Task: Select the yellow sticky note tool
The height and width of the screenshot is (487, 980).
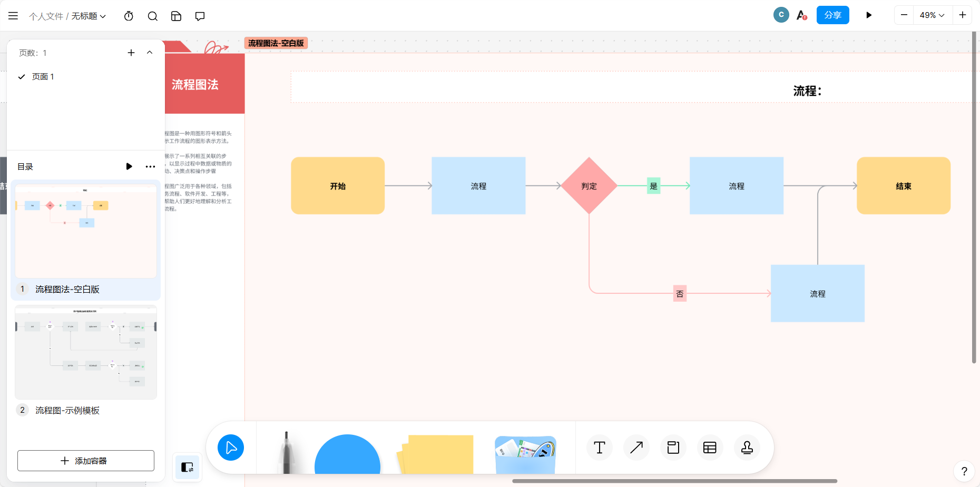Action: coord(436,454)
